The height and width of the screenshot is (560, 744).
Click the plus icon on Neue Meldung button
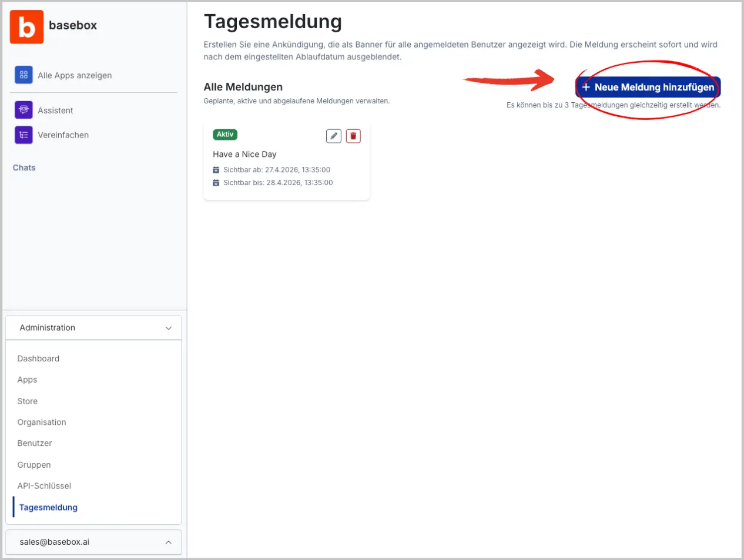(x=586, y=87)
